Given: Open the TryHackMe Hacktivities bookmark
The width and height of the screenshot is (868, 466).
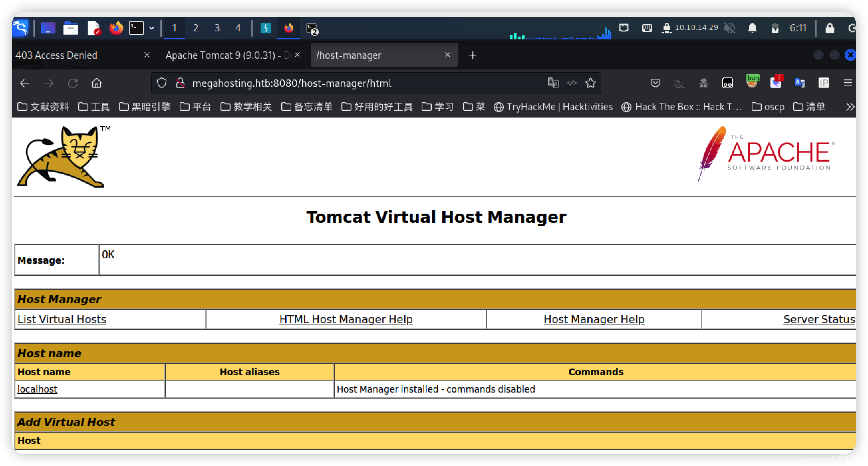Looking at the screenshot, I should pos(553,107).
